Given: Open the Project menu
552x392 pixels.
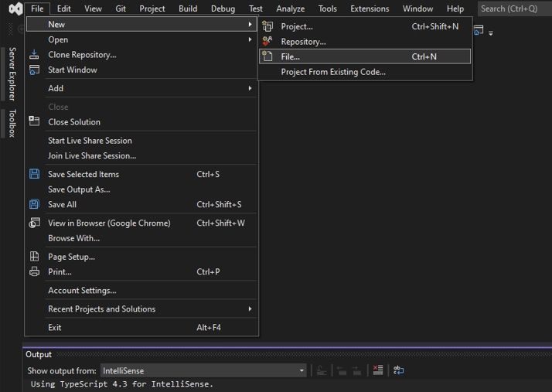Looking at the screenshot, I should coord(152,9).
